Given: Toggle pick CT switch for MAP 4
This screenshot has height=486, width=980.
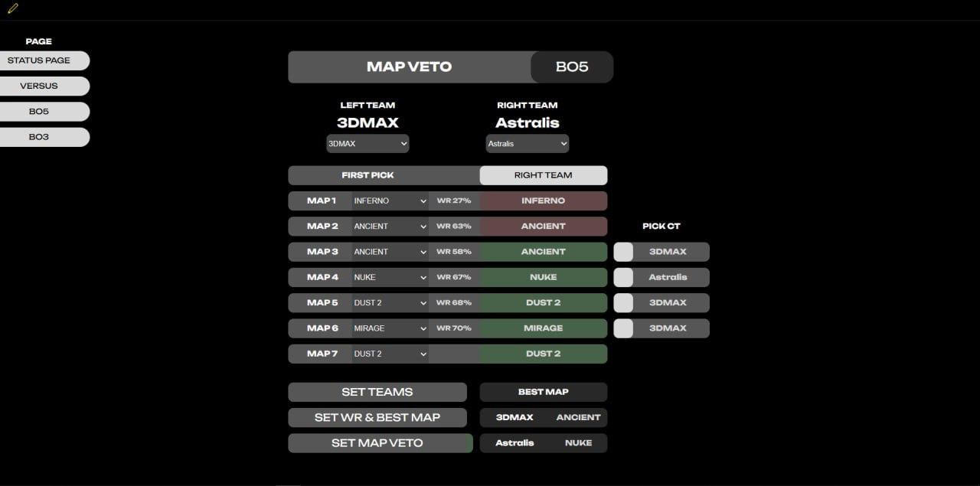Looking at the screenshot, I should [x=623, y=277].
